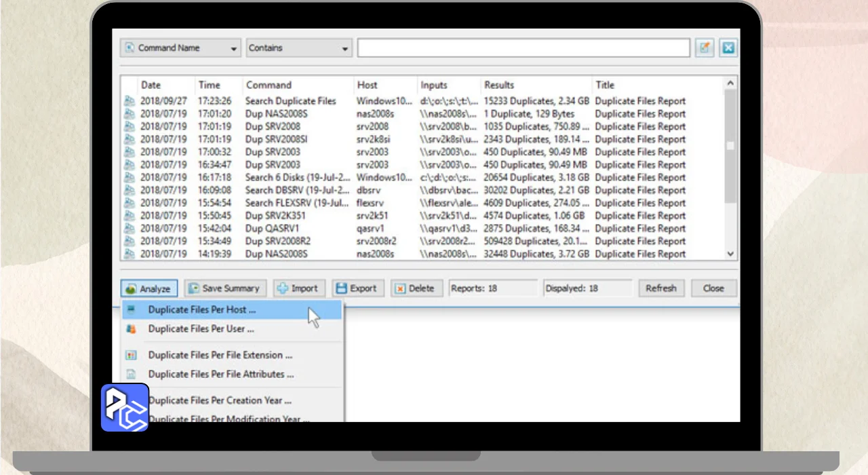Image resolution: width=868 pixels, height=475 pixels.
Task: Click the blue X clear filter icon
Action: [728, 48]
